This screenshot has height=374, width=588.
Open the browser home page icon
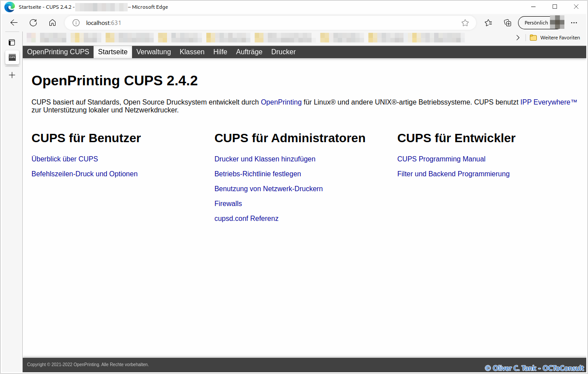(52, 23)
